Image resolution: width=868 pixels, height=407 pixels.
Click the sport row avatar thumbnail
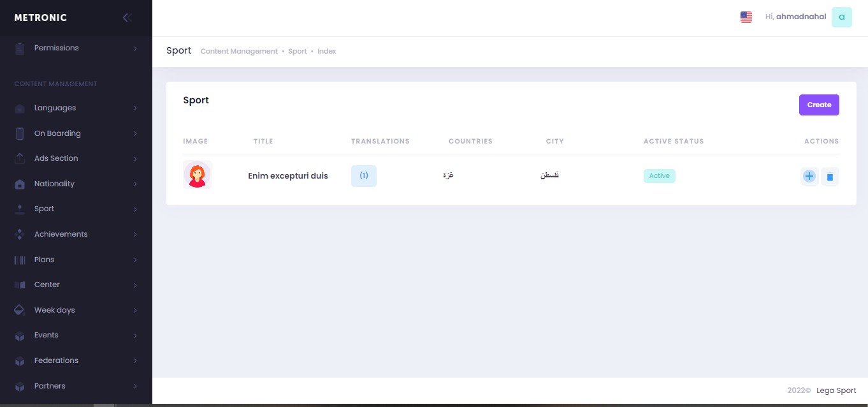point(197,175)
